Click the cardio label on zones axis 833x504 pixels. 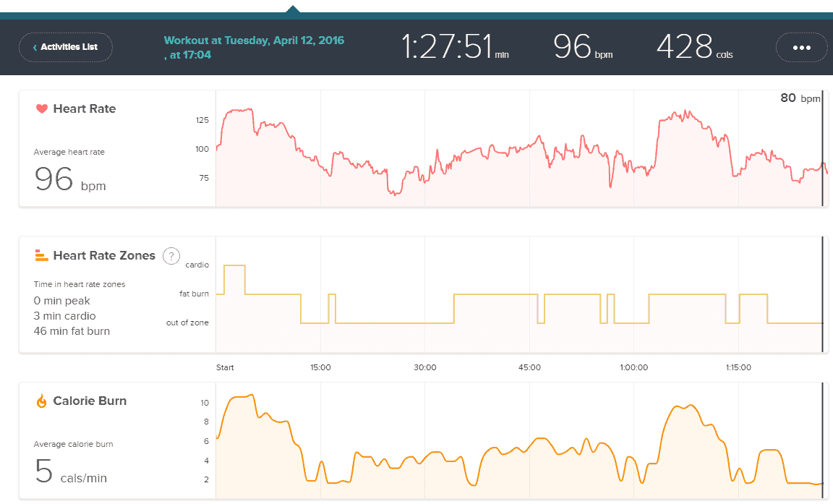click(x=197, y=265)
